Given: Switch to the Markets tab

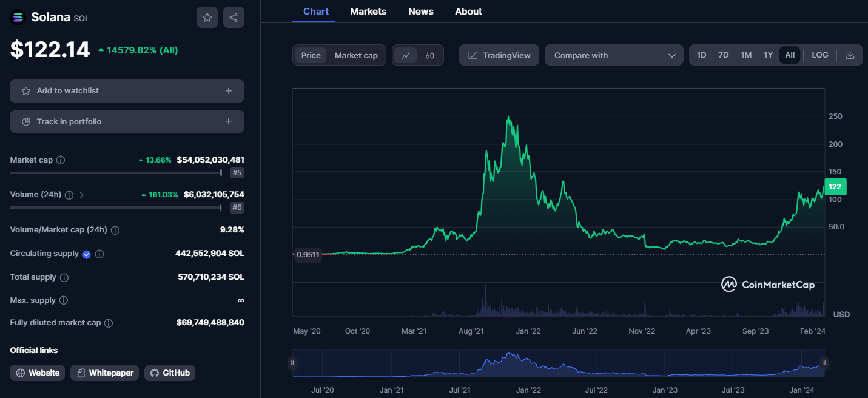Looking at the screenshot, I should [x=368, y=12].
